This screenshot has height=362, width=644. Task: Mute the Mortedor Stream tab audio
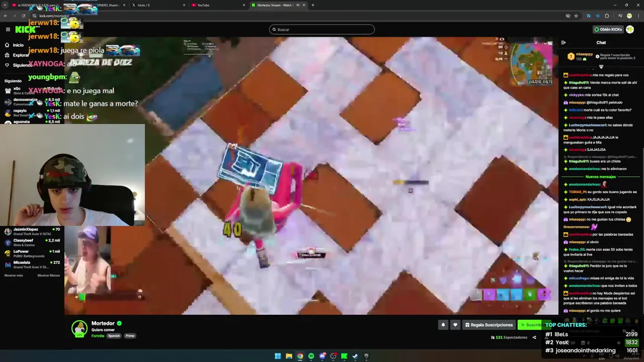click(297, 5)
